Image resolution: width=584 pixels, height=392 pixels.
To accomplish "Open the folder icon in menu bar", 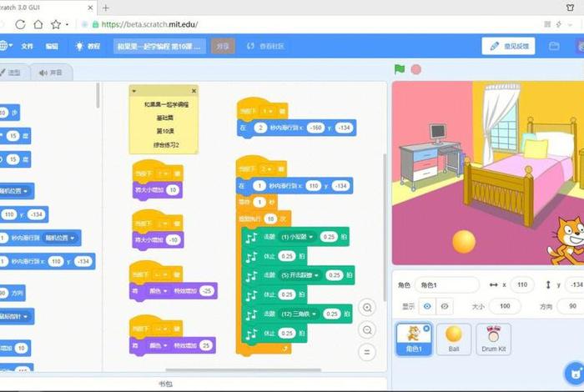I will (x=554, y=46).
